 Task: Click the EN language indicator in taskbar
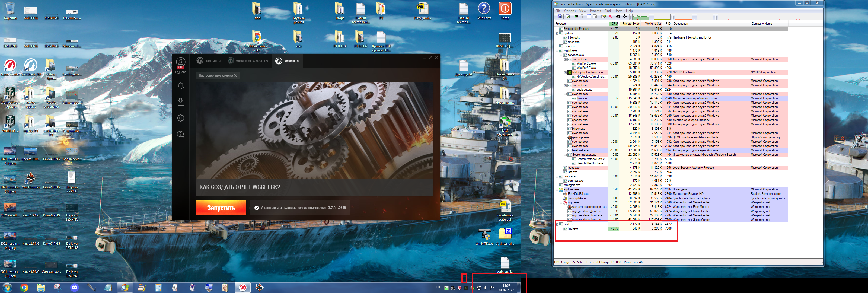(x=438, y=287)
